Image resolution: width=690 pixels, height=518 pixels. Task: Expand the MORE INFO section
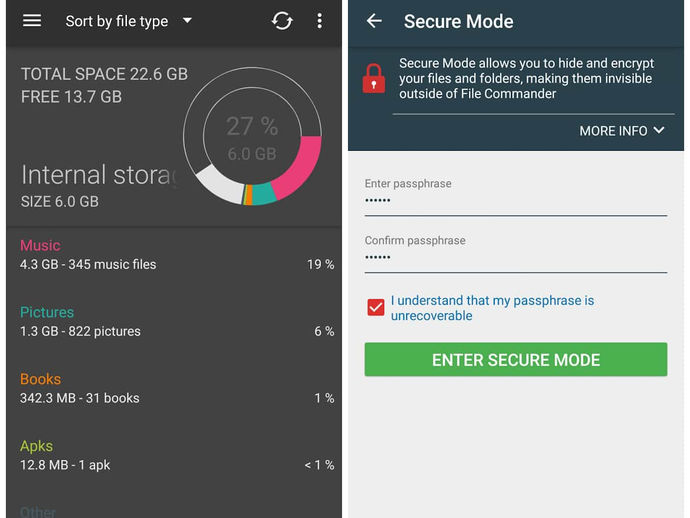(621, 131)
